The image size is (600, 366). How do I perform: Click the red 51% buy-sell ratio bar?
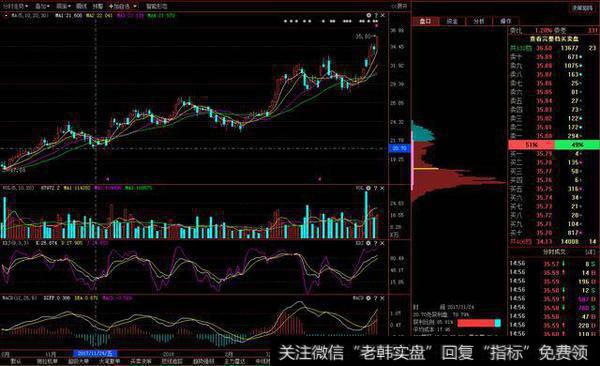point(531,145)
